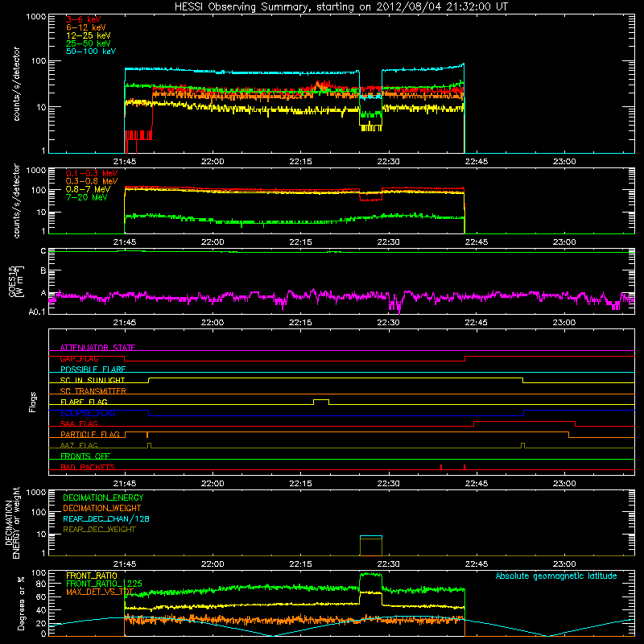
Task: Click the DECIMATION_ENERGY legend label
Action: pyautogui.click(x=103, y=497)
